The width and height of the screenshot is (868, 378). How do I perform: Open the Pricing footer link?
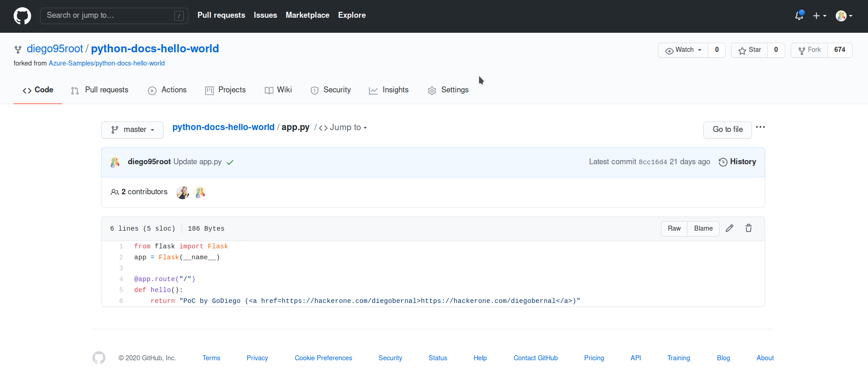click(x=594, y=358)
